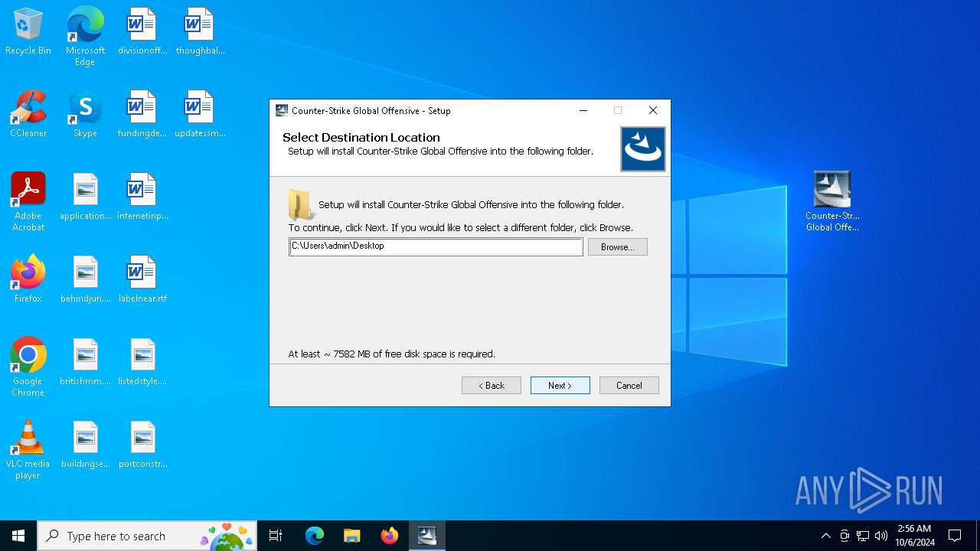Open Task View on the taskbar

276,536
